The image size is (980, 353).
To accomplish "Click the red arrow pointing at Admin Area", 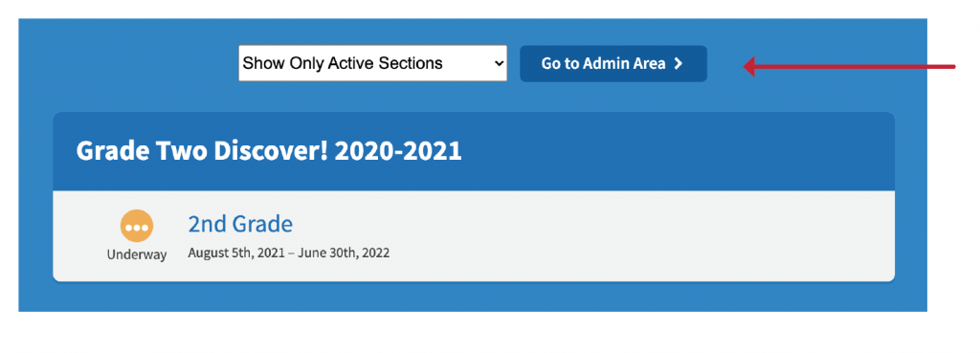I will click(x=849, y=66).
